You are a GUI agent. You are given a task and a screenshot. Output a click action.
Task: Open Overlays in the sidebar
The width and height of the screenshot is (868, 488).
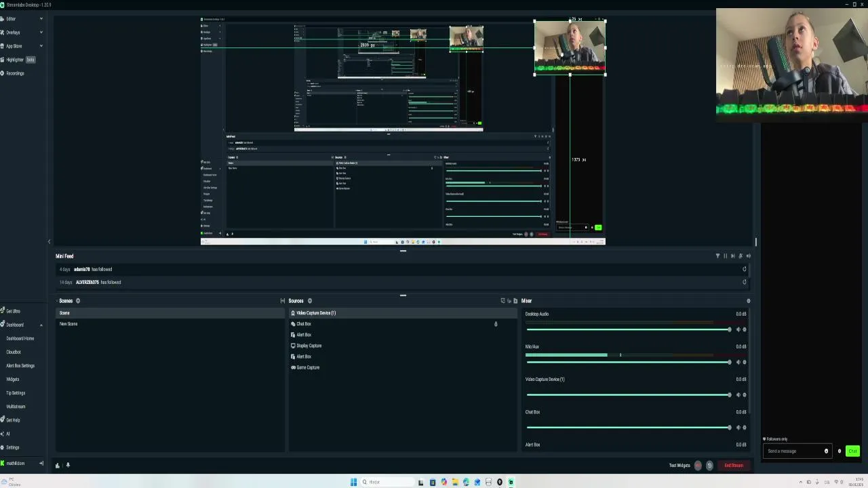tap(13, 33)
